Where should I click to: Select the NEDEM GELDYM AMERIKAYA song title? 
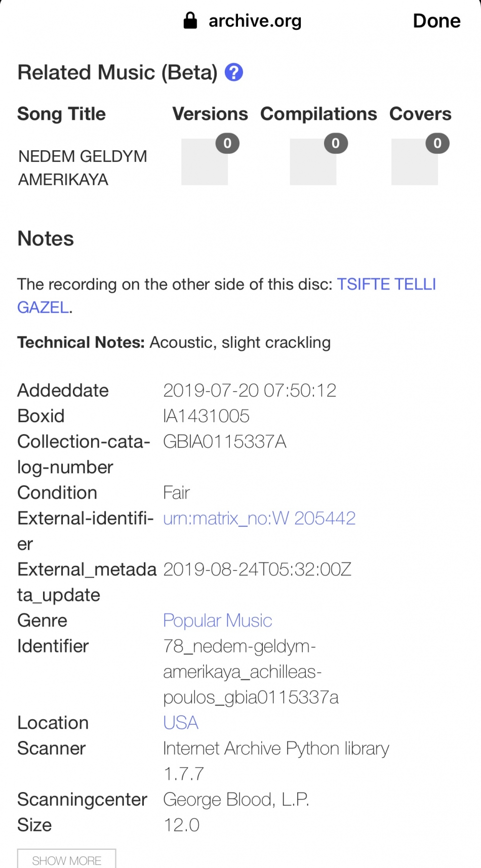tap(83, 168)
